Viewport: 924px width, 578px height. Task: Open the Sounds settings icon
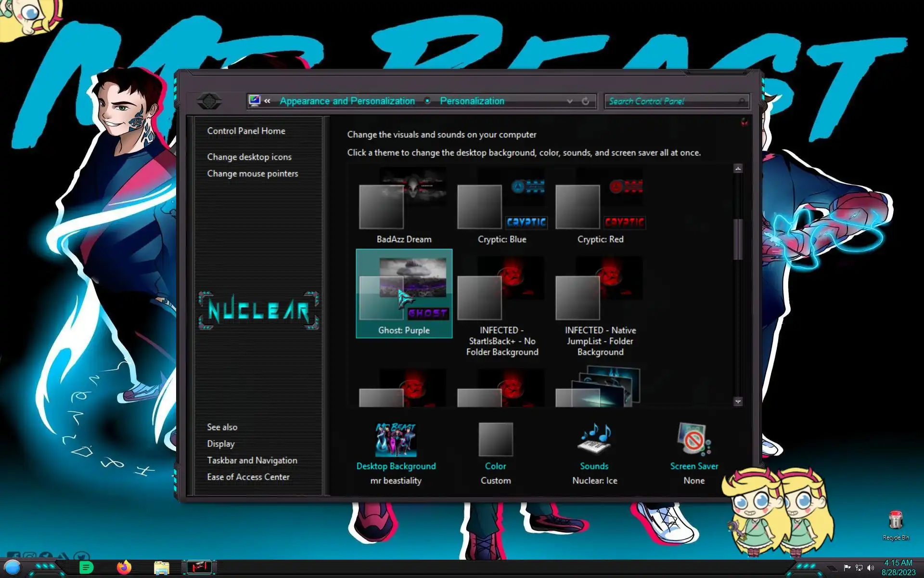click(x=594, y=439)
